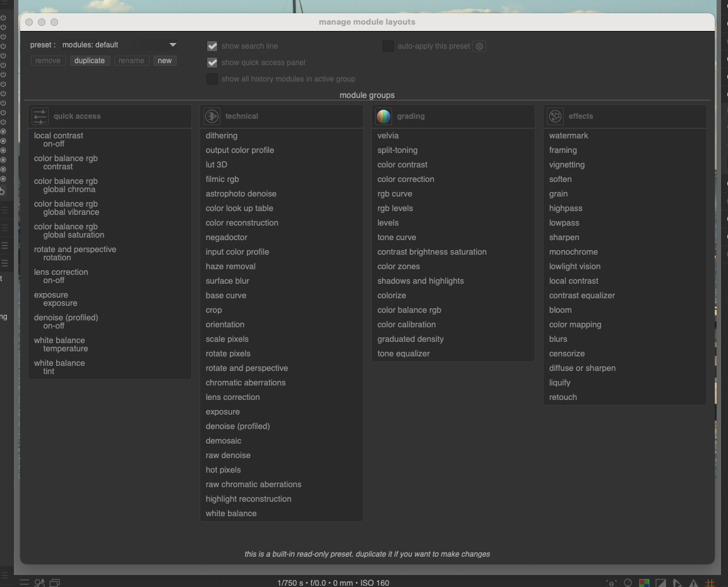The height and width of the screenshot is (587, 728).
Task: Click the duplicate preset button
Action: tap(90, 61)
